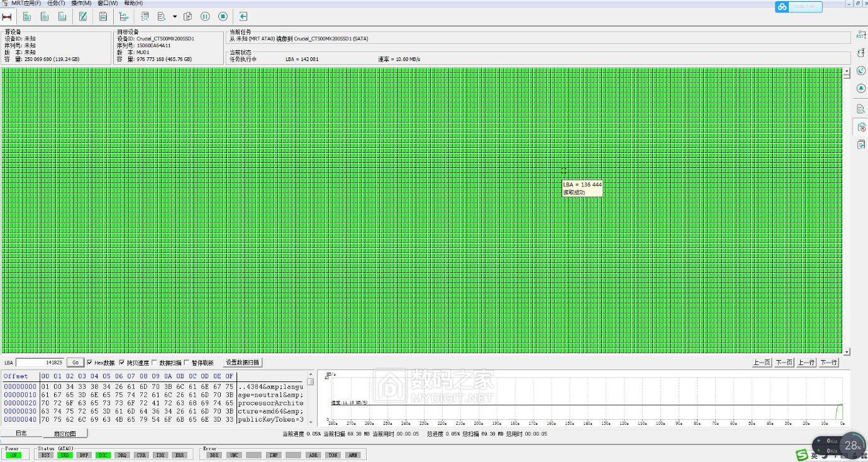
Task: Select hex row offset 00000020
Action: click(20, 403)
